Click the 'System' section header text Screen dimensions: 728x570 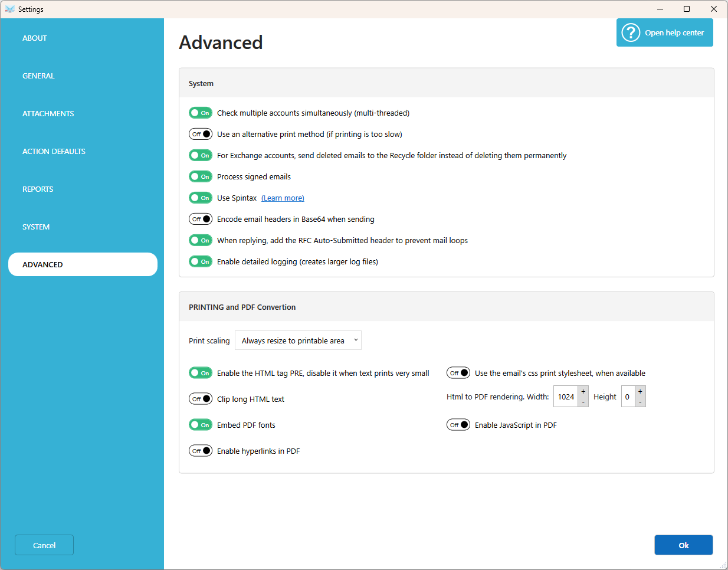point(201,84)
